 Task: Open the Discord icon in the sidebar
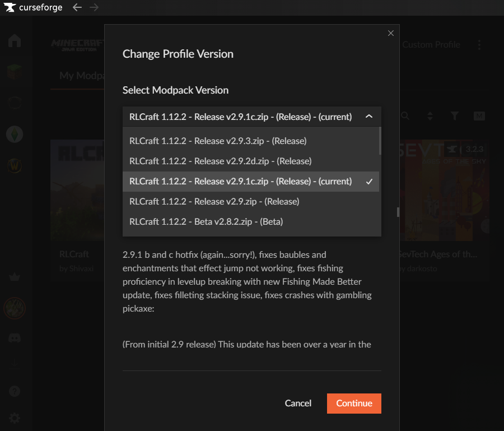[x=15, y=338]
